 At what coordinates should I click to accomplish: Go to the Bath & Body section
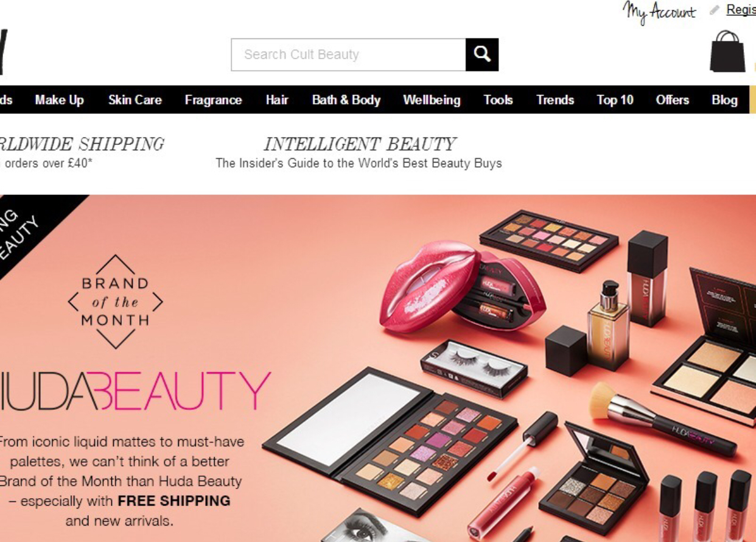346,100
